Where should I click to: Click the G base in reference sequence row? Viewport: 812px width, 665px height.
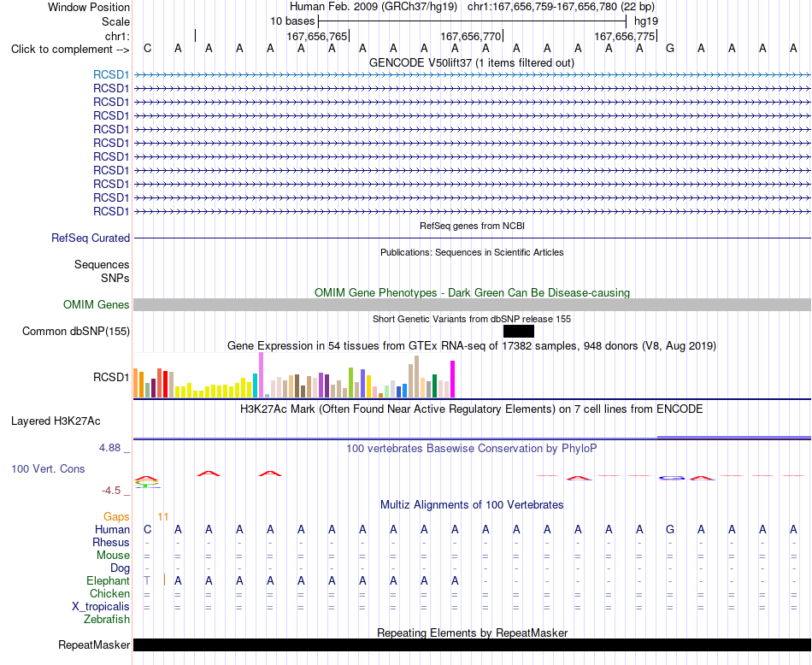point(670,49)
